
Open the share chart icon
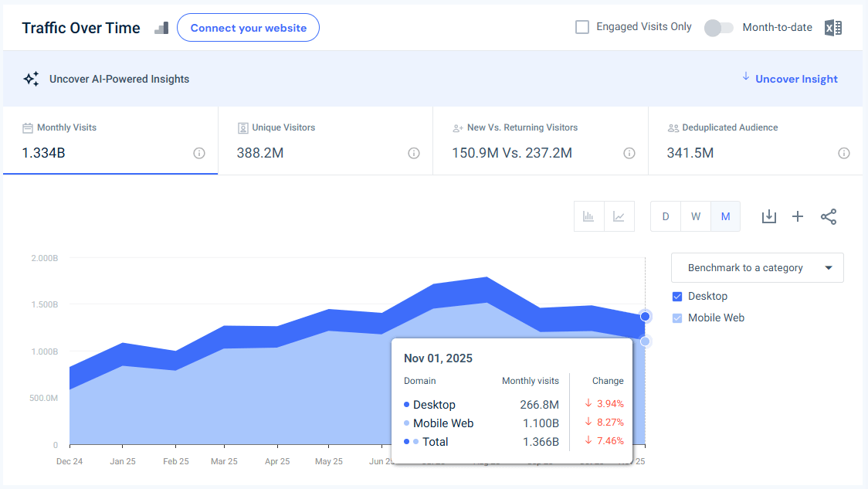click(829, 216)
